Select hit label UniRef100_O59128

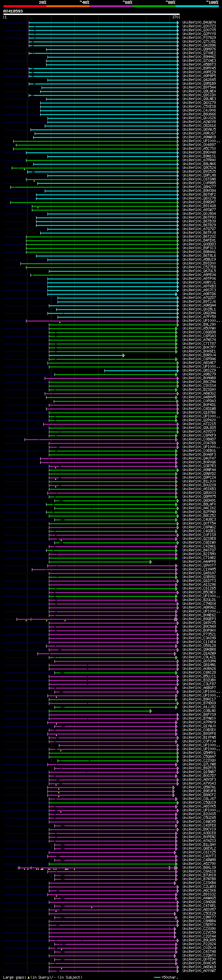click(x=199, y=646)
